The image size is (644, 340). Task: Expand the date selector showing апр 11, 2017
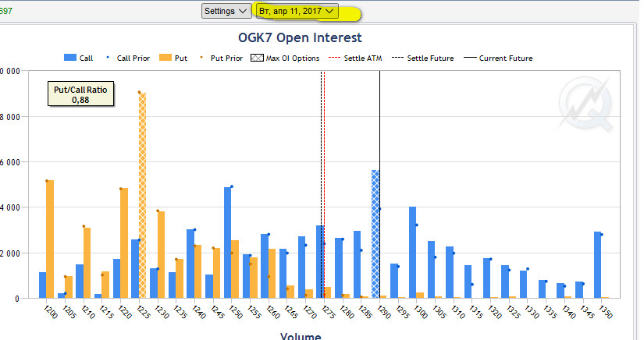click(297, 11)
